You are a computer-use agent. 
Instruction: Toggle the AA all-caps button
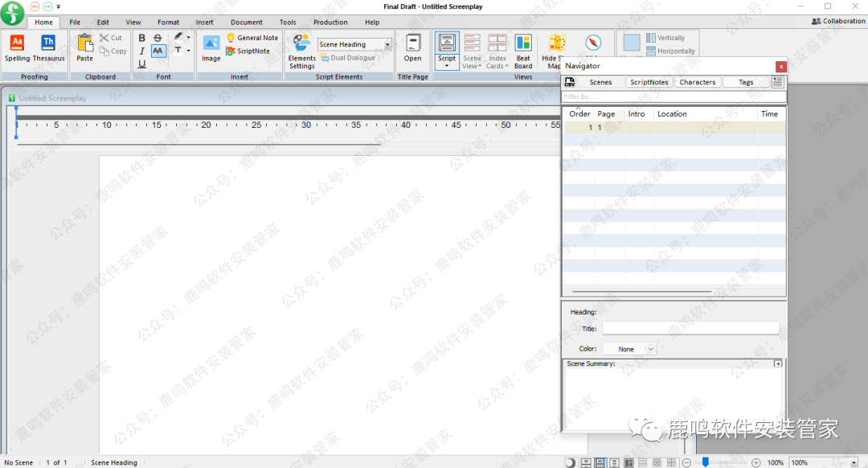tap(158, 51)
